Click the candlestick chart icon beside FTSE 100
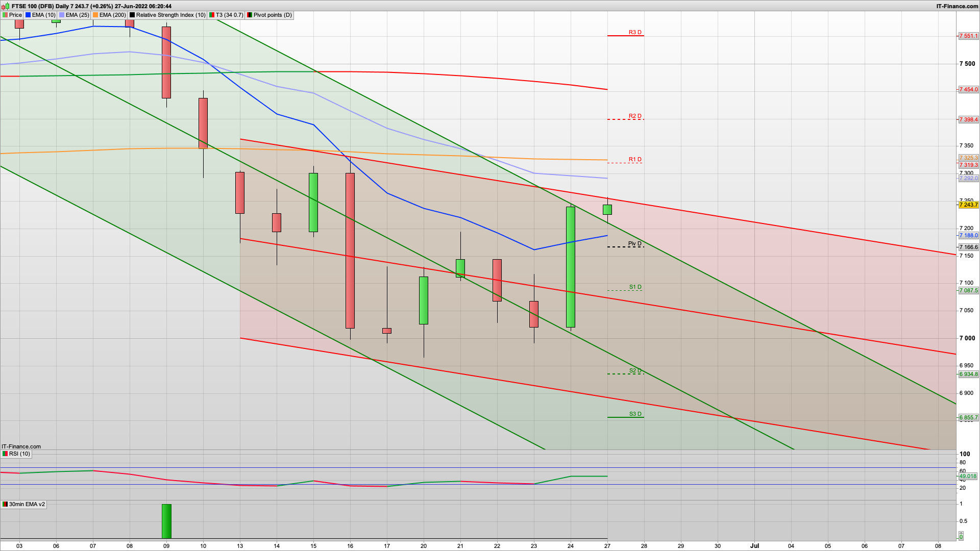The image size is (980, 551). tap(5, 6)
